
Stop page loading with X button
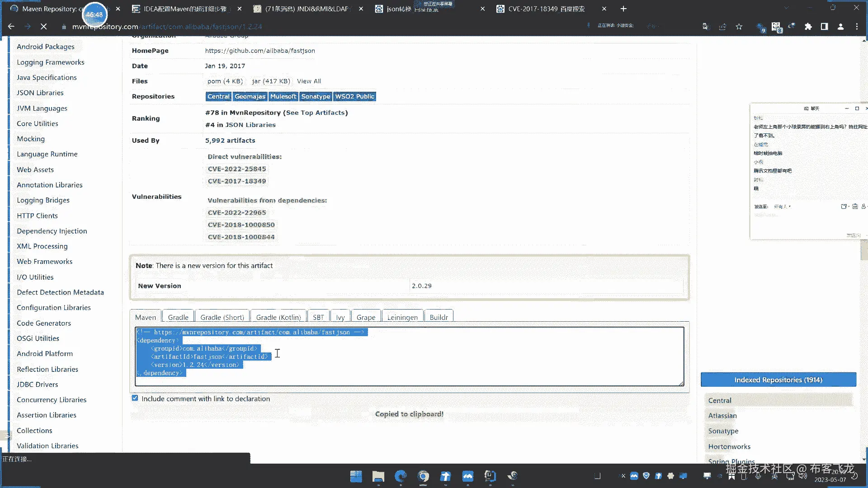click(x=44, y=27)
